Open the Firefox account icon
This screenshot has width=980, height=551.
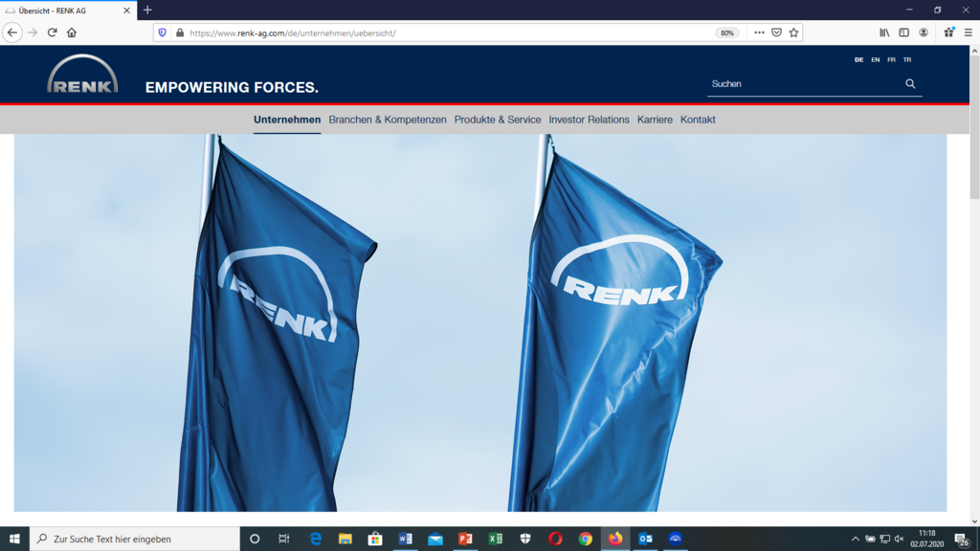pyautogui.click(x=924, y=33)
